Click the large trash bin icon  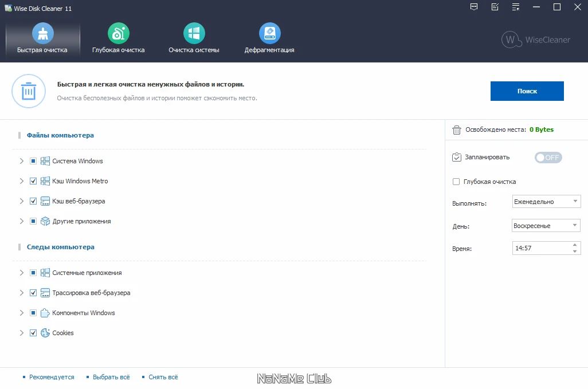point(29,91)
